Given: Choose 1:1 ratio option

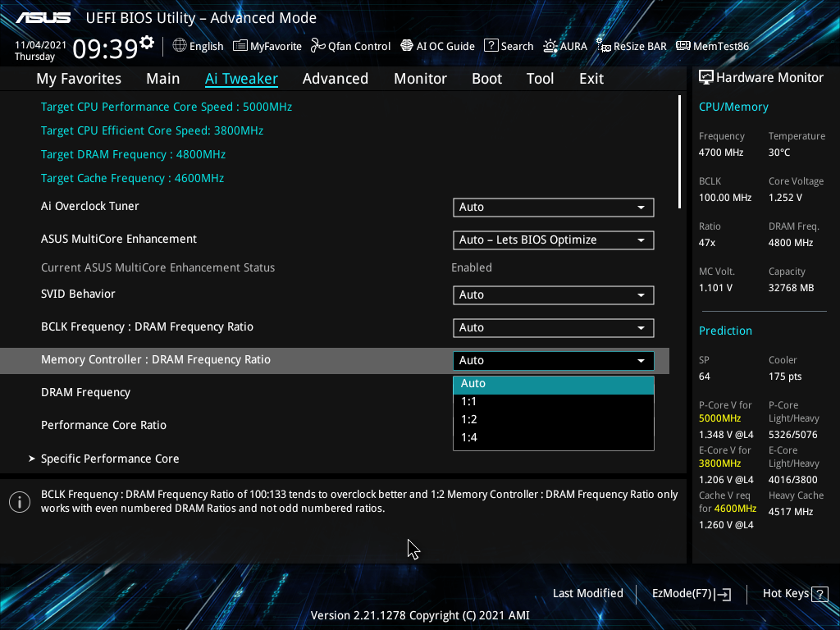Looking at the screenshot, I should click(x=554, y=402).
